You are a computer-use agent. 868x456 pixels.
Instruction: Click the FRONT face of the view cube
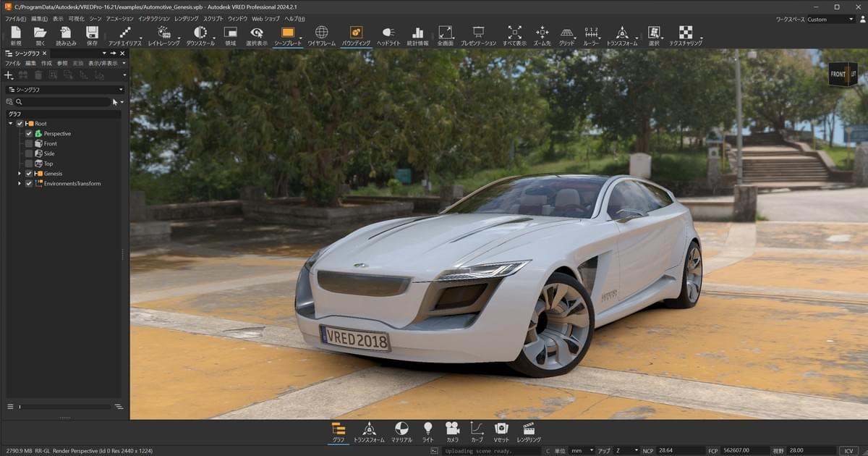tap(838, 75)
